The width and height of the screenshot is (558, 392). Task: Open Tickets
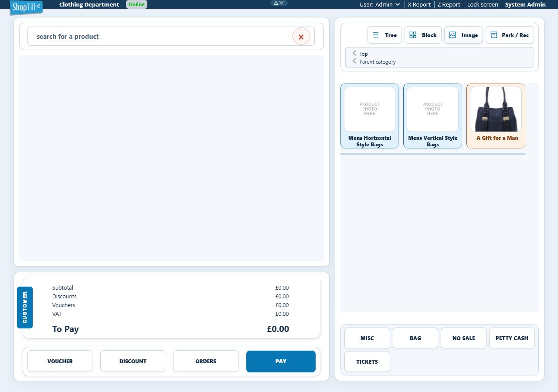tap(367, 362)
